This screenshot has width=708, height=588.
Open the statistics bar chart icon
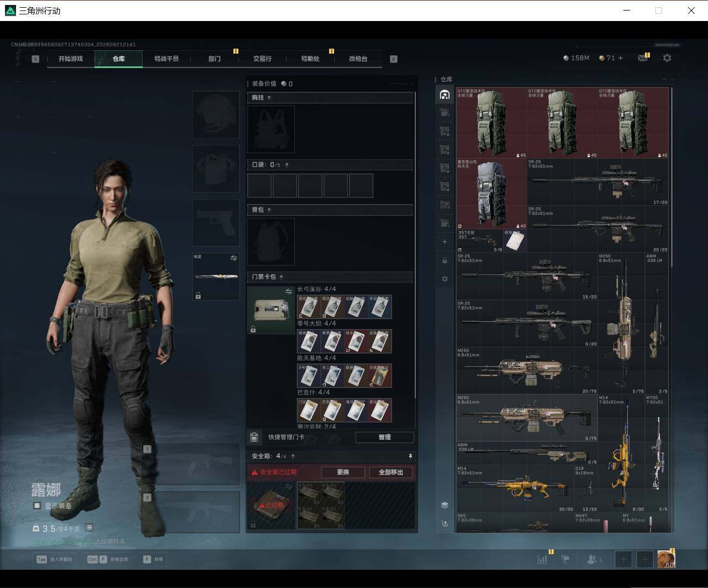tap(543, 559)
